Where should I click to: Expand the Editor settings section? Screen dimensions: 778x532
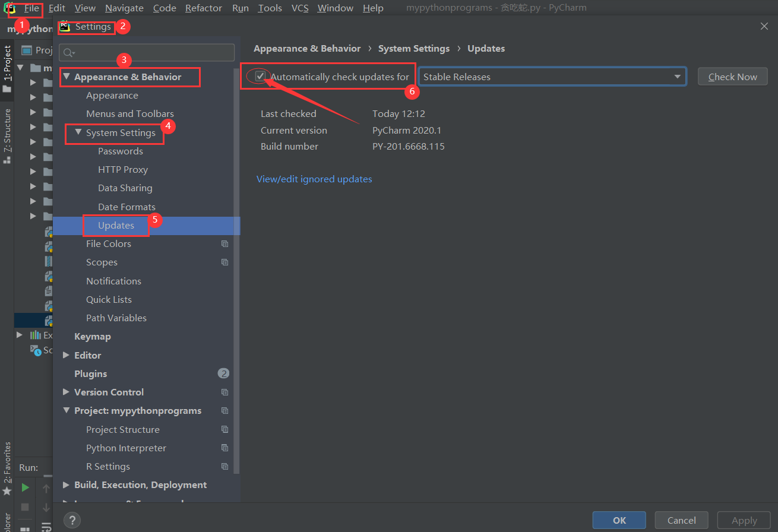pyautogui.click(x=66, y=355)
